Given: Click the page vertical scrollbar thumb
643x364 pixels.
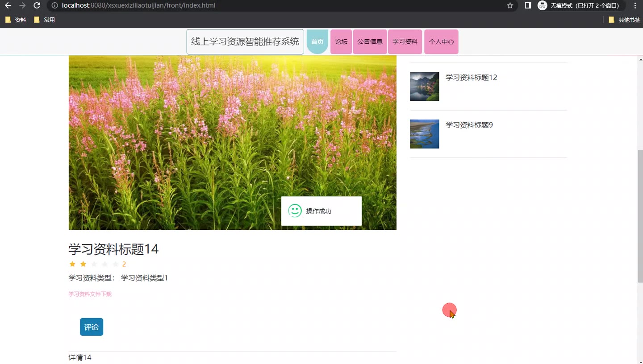Looking at the screenshot, I should [640, 216].
